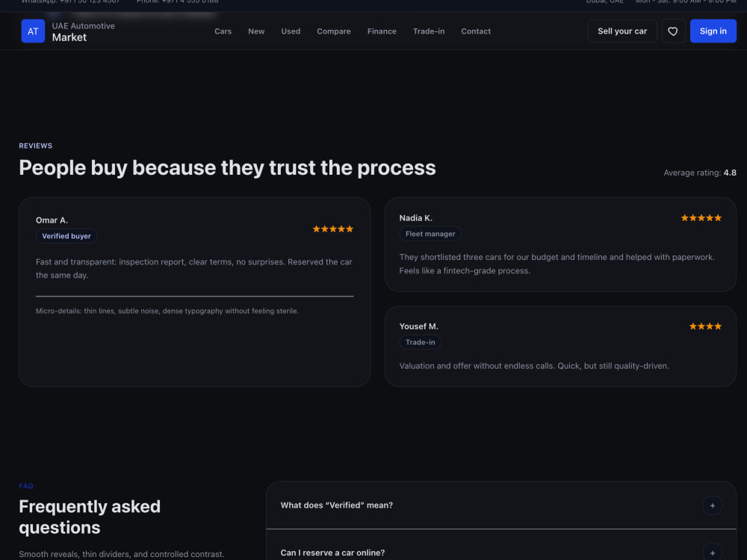Click the AT logo icon
Screen dimensions: 747x560
pyautogui.click(x=33, y=31)
